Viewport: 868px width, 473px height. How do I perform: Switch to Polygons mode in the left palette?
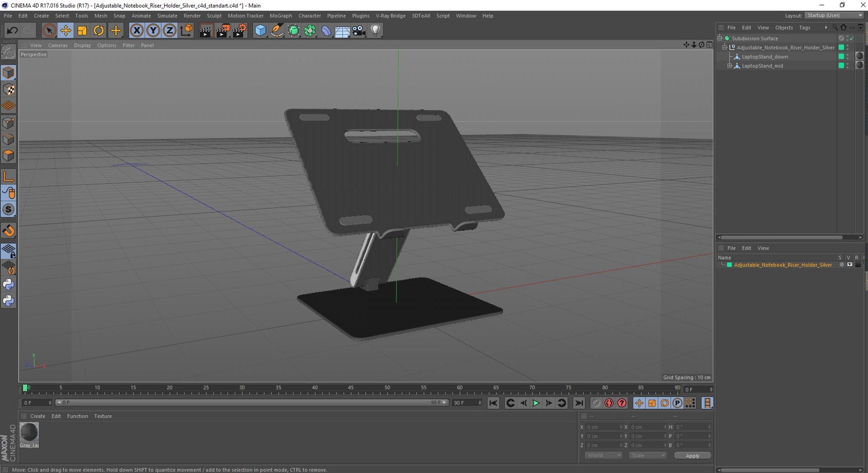tap(9, 156)
